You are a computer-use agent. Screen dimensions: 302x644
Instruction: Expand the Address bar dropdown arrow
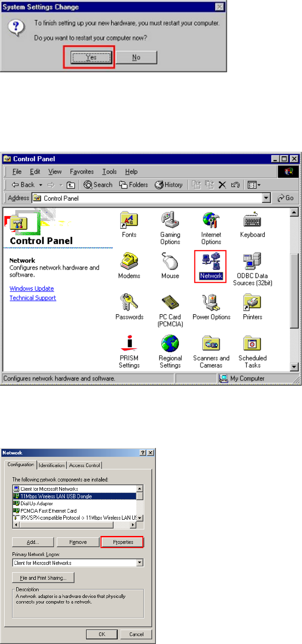(267, 198)
